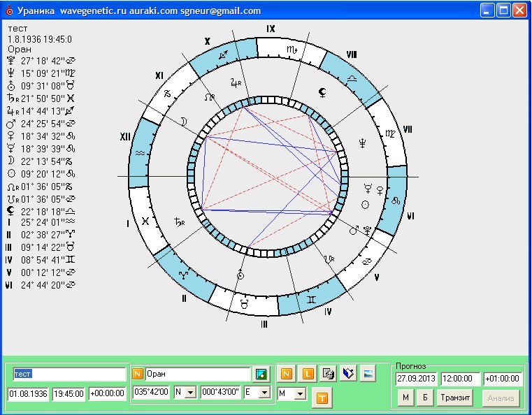
Task: Click the forecast timezone field +01:00:00
Action: [x=502, y=379]
